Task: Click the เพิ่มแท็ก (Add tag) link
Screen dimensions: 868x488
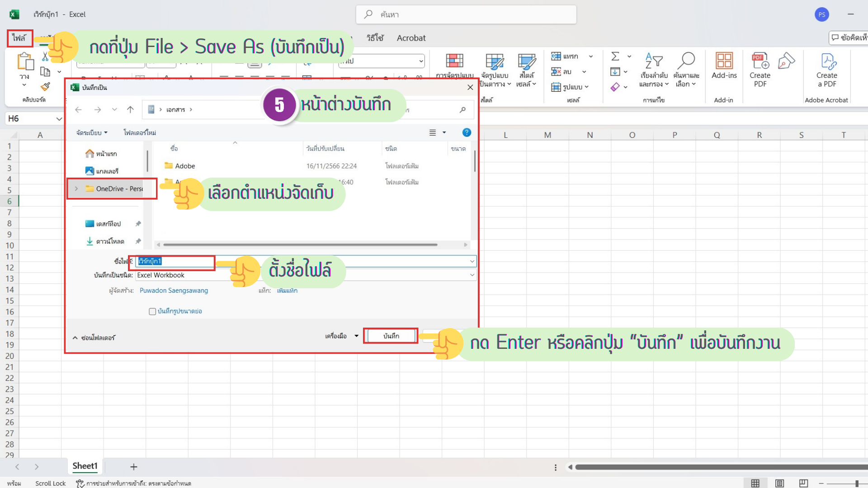Action: coord(287,291)
